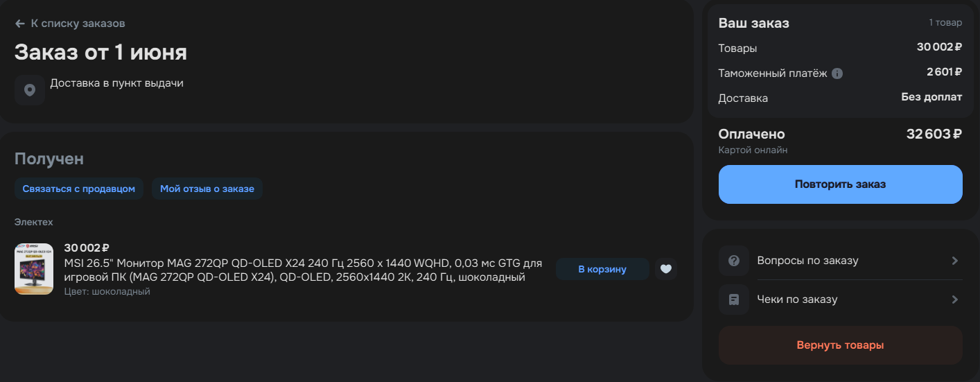Screen dimensions: 980x382
Task: Open the MSI MAG 272QP product title link
Action: point(303,270)
